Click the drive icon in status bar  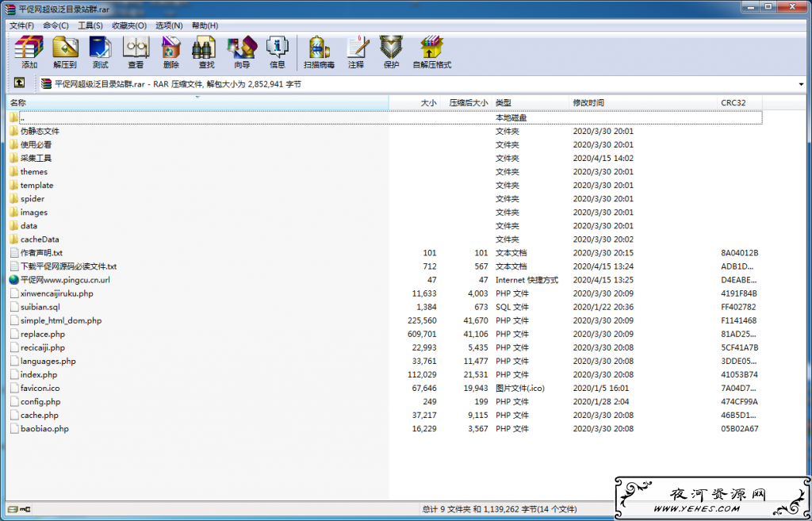pyautogui.click(x=13, y=509)
